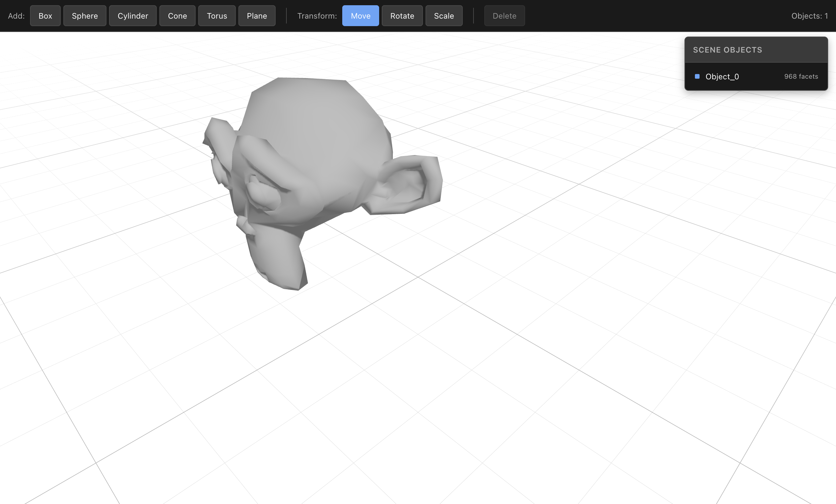The image size is (836, 504).
Task: Add a Sphere primitive
Action: (85, 16)
